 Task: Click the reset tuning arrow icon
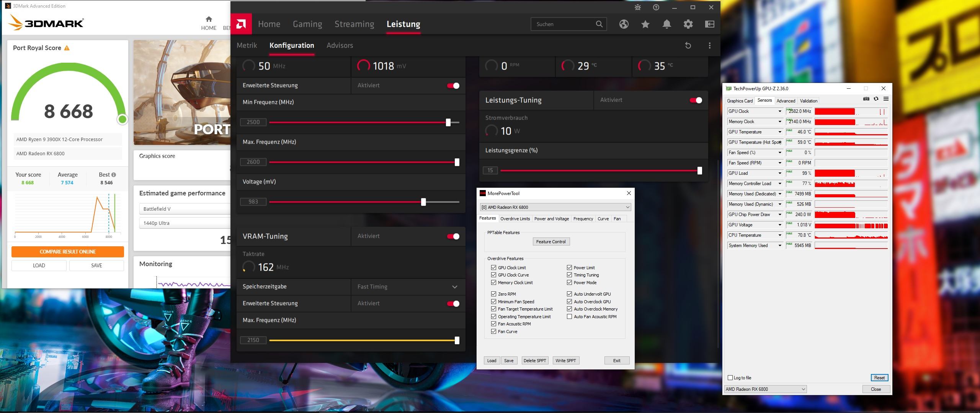click(x=688, y=46)
